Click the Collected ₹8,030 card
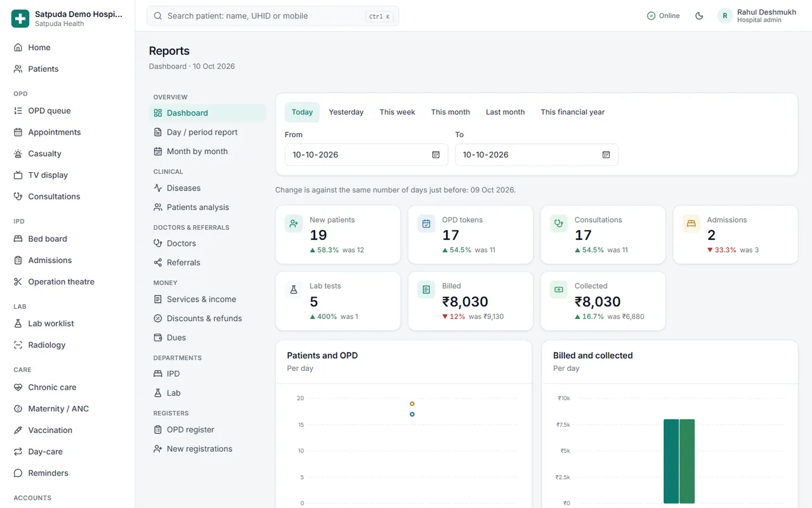Screen dimensions: 812x508 (603, 301)
